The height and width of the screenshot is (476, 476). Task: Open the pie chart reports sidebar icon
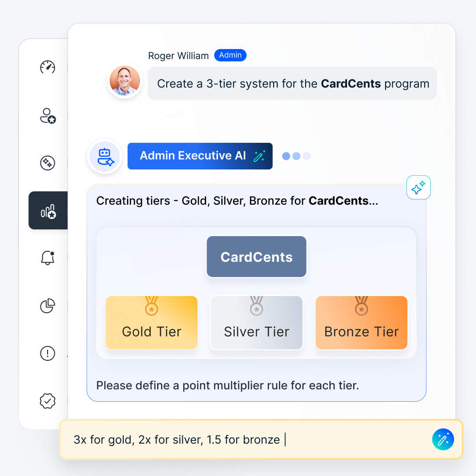[48, 306]
